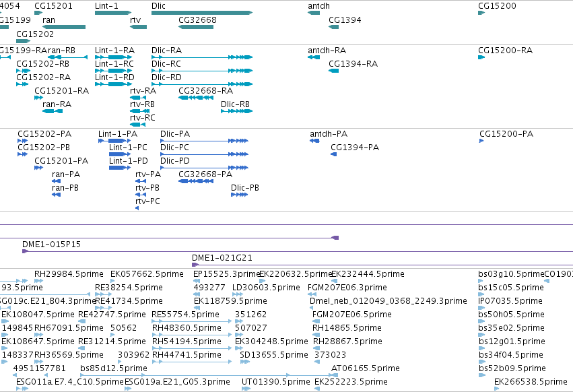Select the ran-RA transcript label
This screenshot has width=573, height=392.
point(57,104)
